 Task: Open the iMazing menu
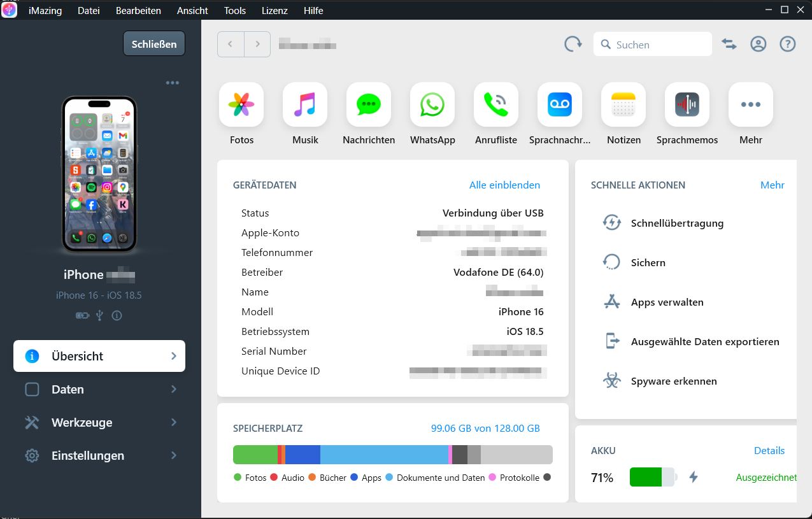click(x=45, y=10)
